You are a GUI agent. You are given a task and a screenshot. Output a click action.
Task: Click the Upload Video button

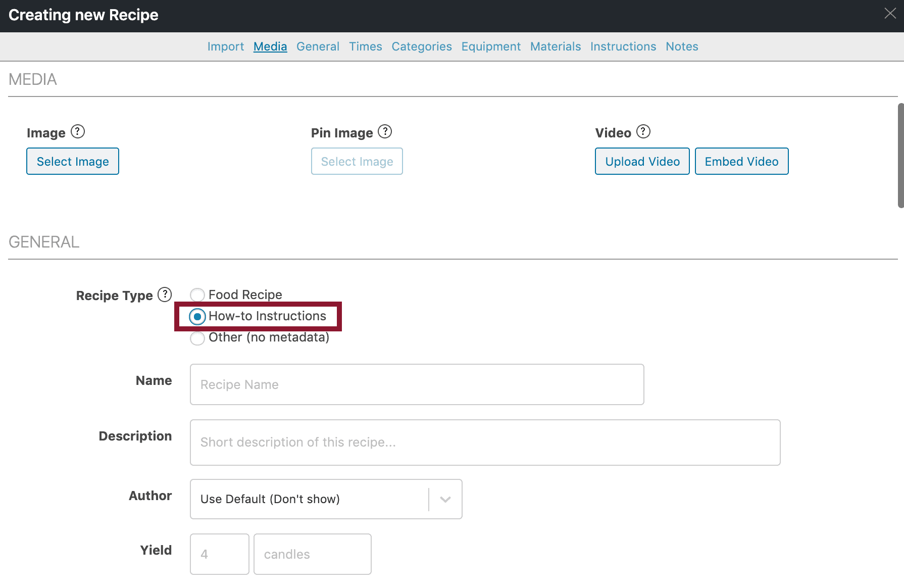pyautogui.click(x=642, y=161)
